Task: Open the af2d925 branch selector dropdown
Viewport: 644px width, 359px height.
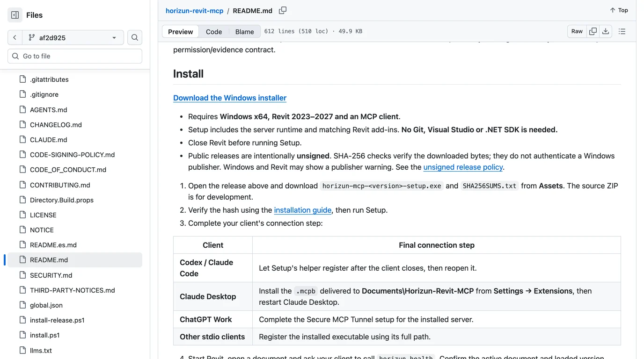Action: click(73, 37)
